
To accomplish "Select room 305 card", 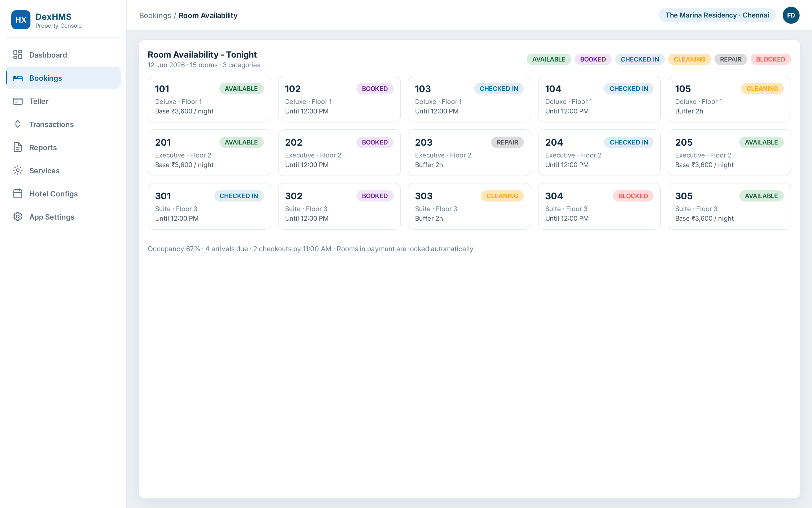I will click(729, 206).
